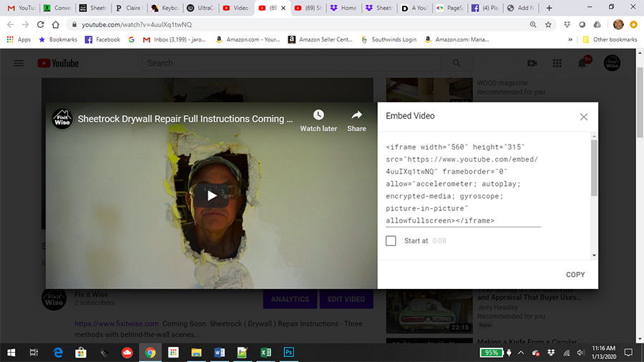
Task: Tick the Start at checkbox
Action: click(391, 241)
